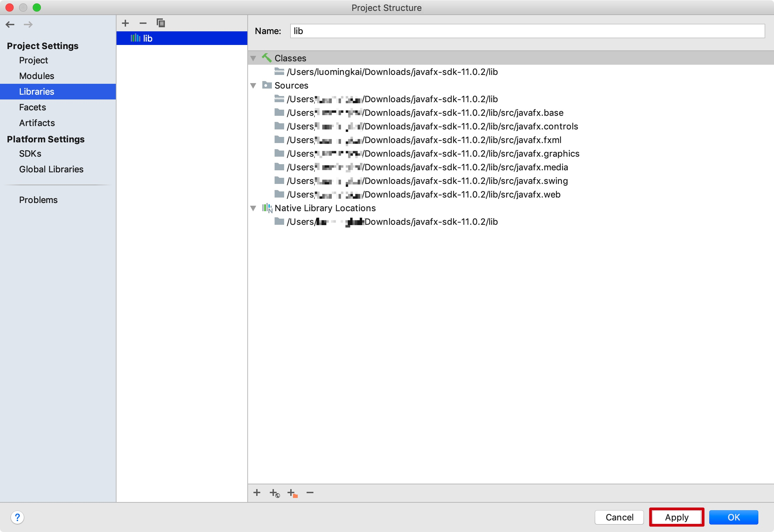Image resolution: width=774 pixels, height=532 pixels.
Task: Click the Apply button
Action: [x=676, y=517]
